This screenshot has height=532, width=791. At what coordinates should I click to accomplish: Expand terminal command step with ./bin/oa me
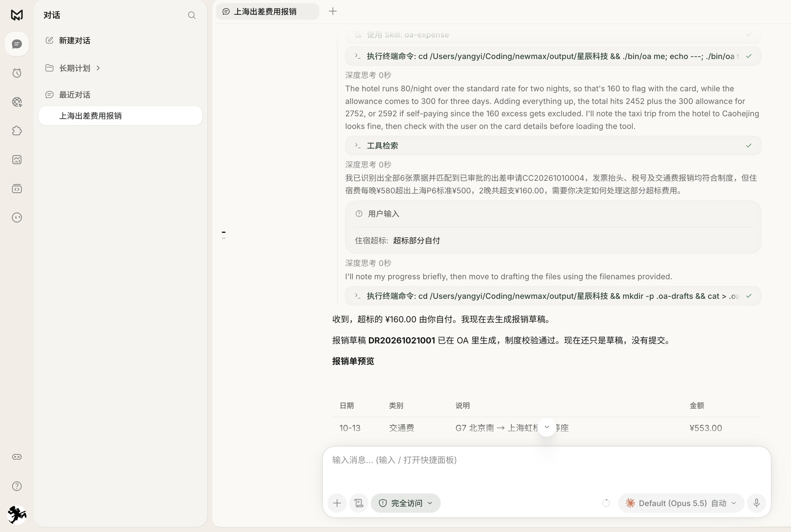553,56
